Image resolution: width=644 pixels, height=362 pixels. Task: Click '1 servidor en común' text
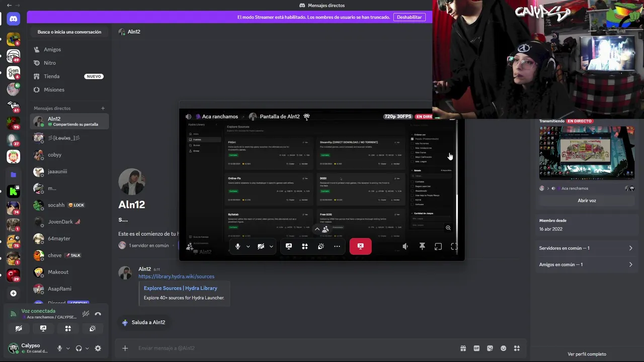coord(148,245)
